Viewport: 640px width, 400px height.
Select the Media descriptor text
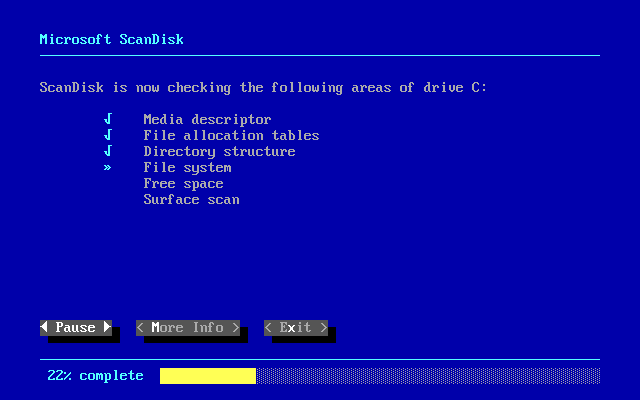coord(207,120)
